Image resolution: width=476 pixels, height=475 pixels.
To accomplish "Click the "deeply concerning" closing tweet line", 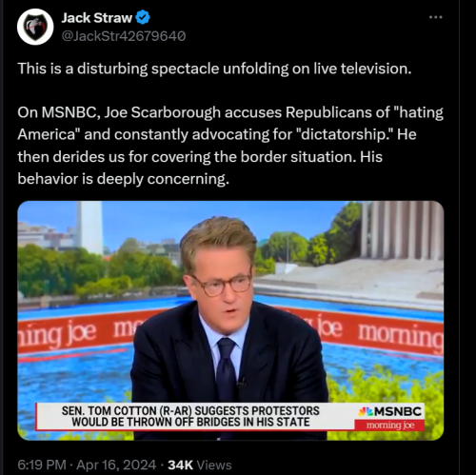I will click(123, 179).
